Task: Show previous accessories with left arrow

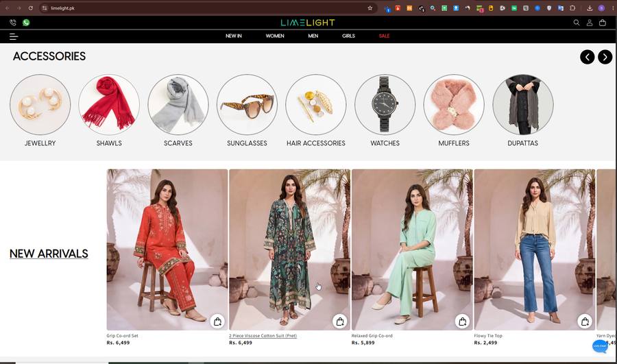Action: [587, 57]
